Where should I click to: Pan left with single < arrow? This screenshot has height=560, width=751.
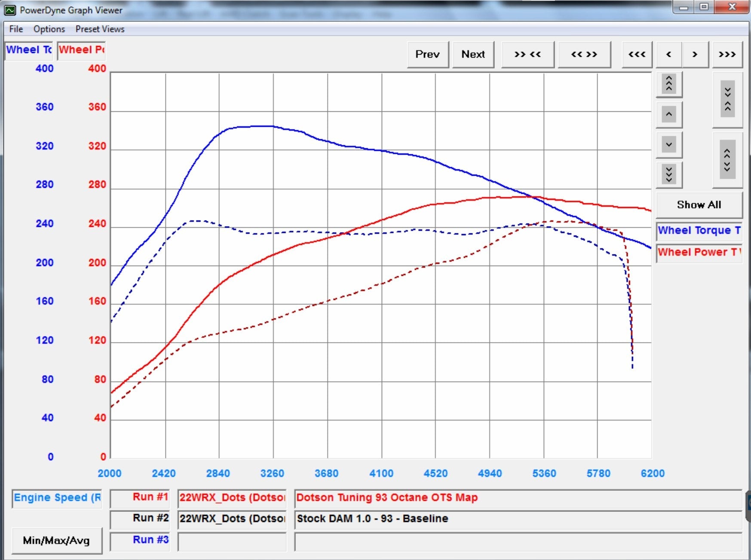click(669, 55)
